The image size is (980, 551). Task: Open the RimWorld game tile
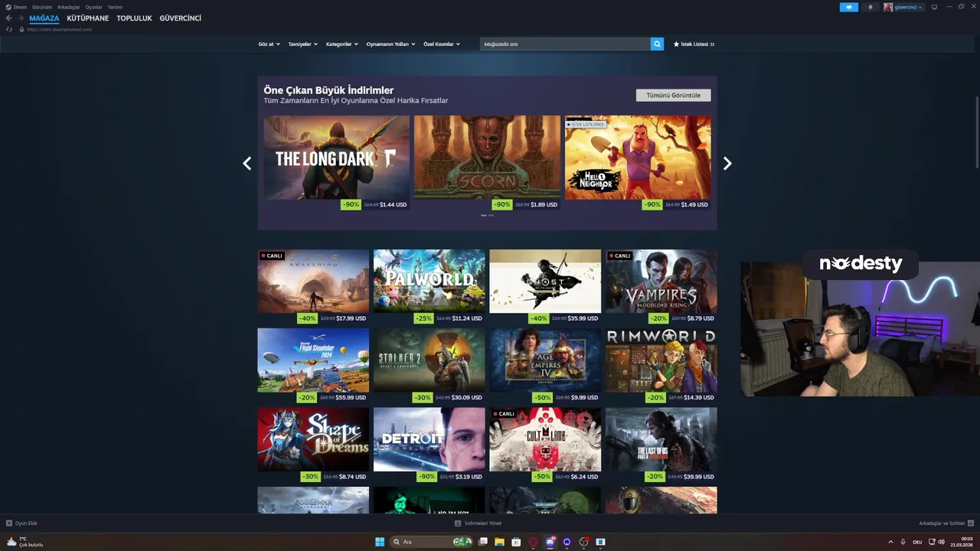click(x=661, y=366)
